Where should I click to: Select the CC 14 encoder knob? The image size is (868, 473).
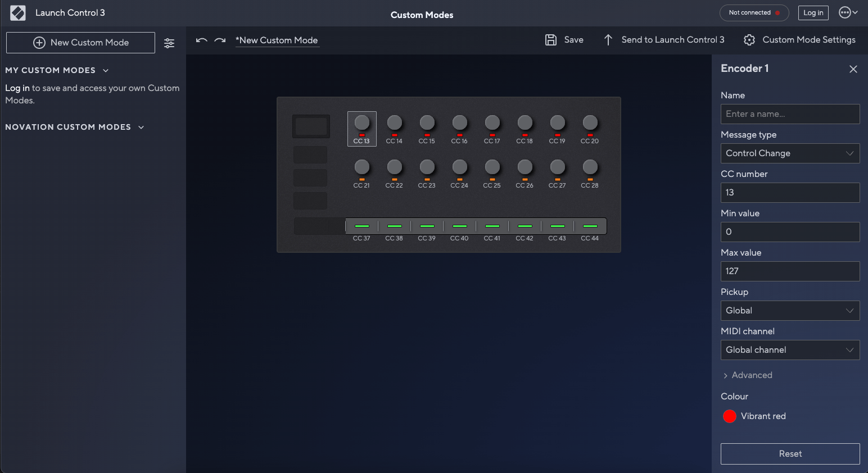395,122
